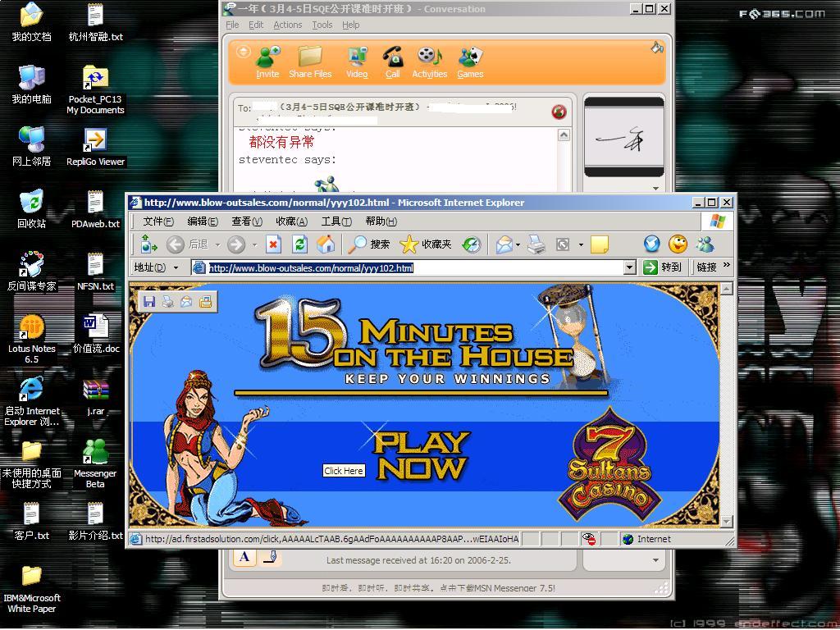This screenshot has width=840, height=630.
Task: Click the blue round icon in IE toolbar
Action: [651, 244]
